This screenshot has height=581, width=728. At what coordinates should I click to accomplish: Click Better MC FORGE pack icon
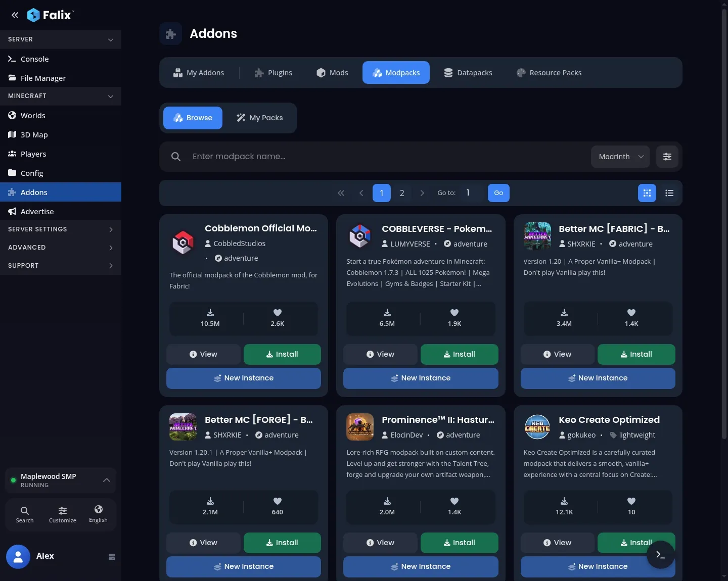pyautogui.click(x=183, y=427)
